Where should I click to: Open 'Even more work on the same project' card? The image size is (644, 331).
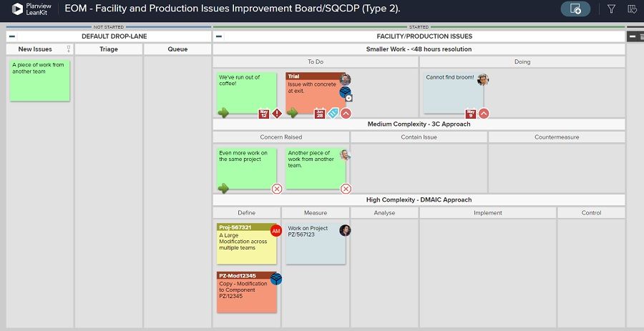(246, 169)
